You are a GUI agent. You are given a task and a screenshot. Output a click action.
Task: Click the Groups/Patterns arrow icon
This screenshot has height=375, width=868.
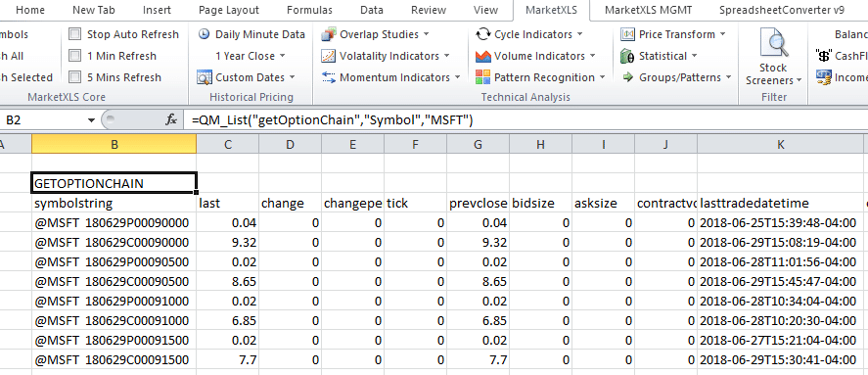[x=627, y=77]
